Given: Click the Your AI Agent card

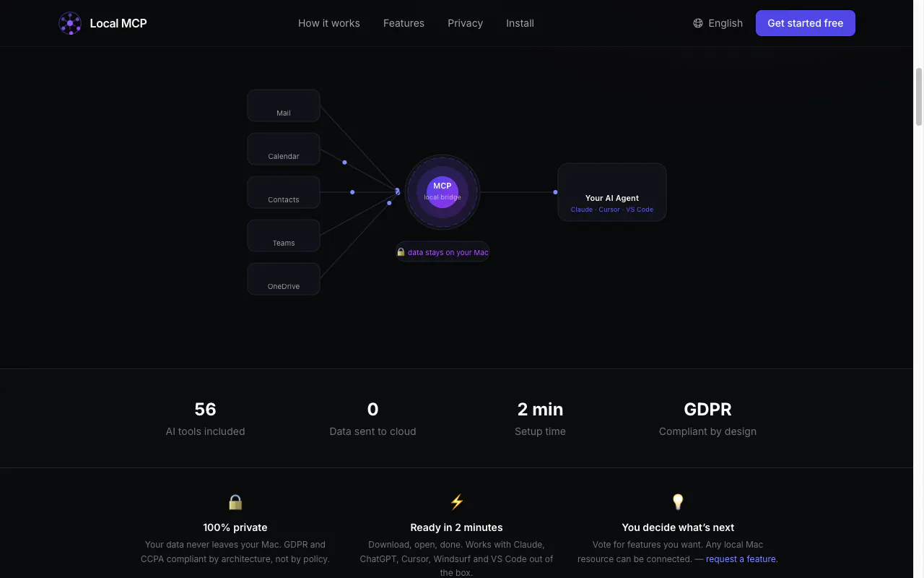Looking at the screenshot, I should (612, 192).
